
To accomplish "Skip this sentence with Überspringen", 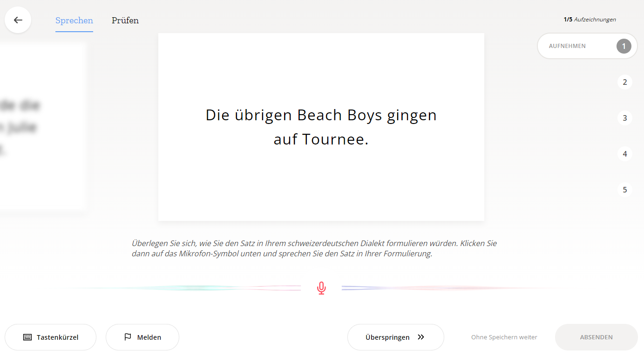I will point(396,337).
